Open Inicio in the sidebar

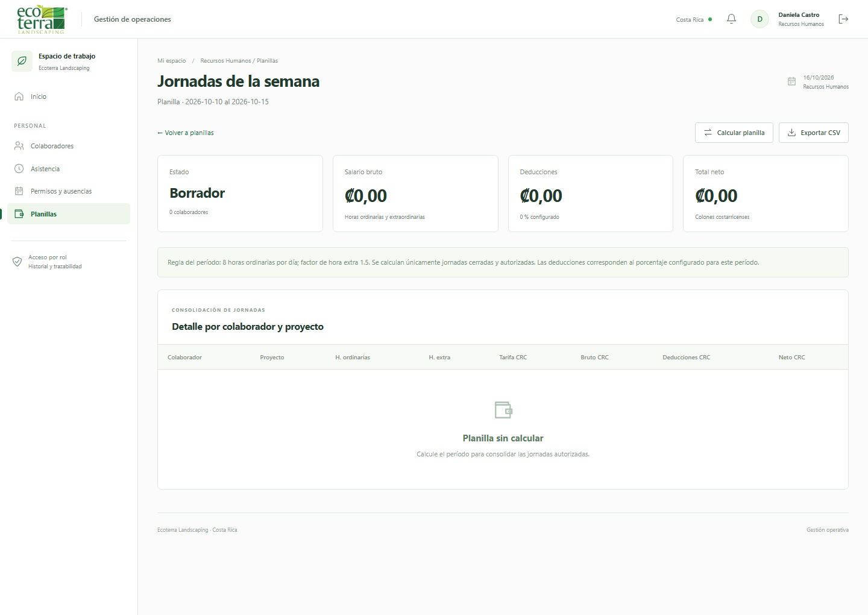69,96
